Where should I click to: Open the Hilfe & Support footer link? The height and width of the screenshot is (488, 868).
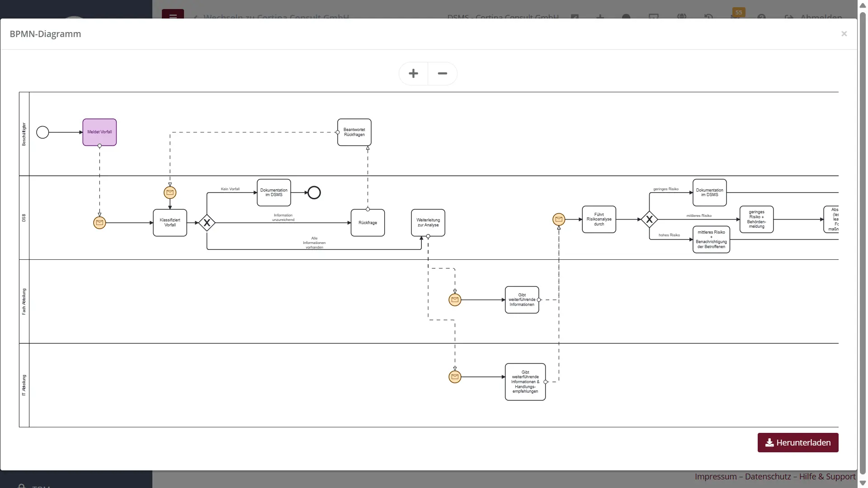pos(827,477)
